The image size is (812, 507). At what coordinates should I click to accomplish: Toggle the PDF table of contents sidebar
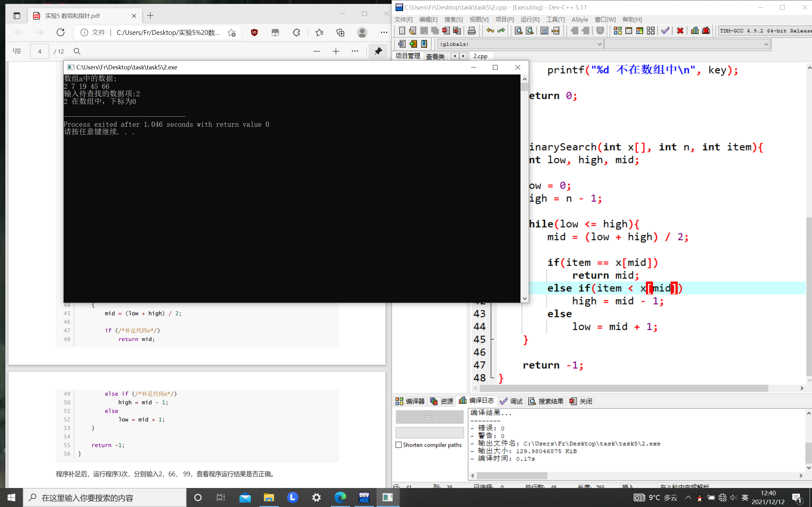pyautogui.click(x=17, y=51)
